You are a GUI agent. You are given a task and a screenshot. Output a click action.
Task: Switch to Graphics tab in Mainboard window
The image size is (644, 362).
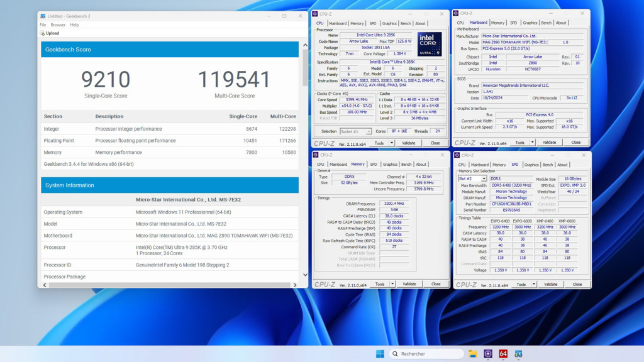point(530,23)
